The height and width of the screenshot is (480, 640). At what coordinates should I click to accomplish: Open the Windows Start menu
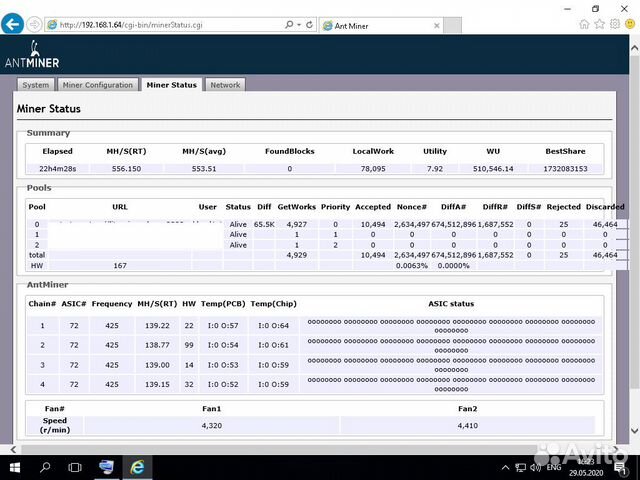[x=15, y=467]
